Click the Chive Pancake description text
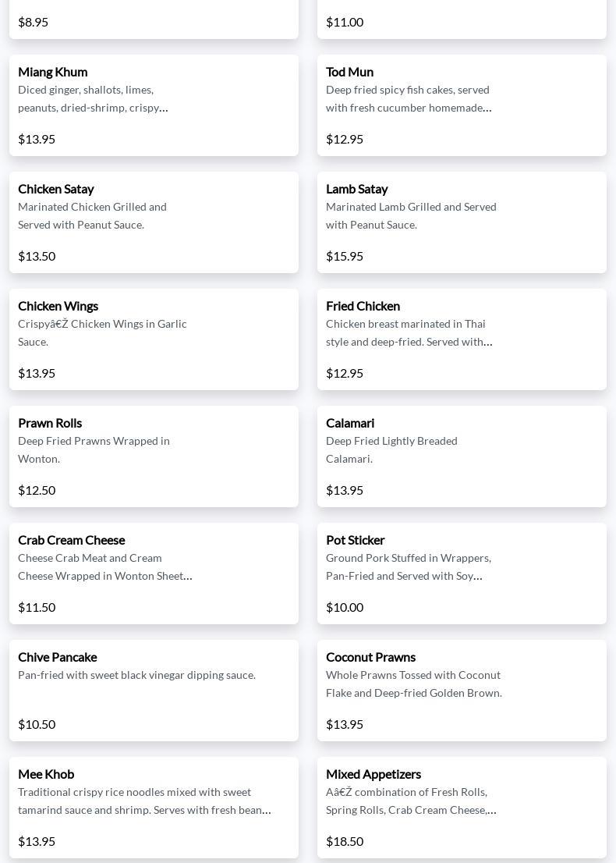The width and height of the screenshot is (616, 863). 137,675
